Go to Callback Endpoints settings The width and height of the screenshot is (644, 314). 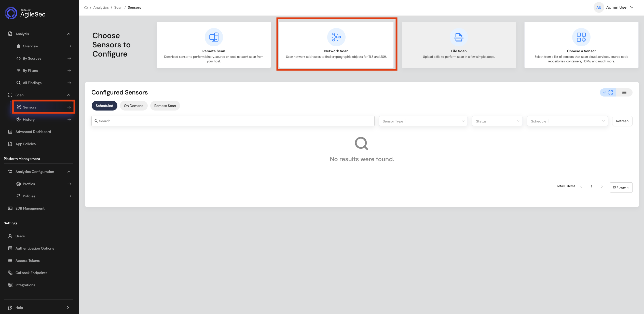(38, 273)
